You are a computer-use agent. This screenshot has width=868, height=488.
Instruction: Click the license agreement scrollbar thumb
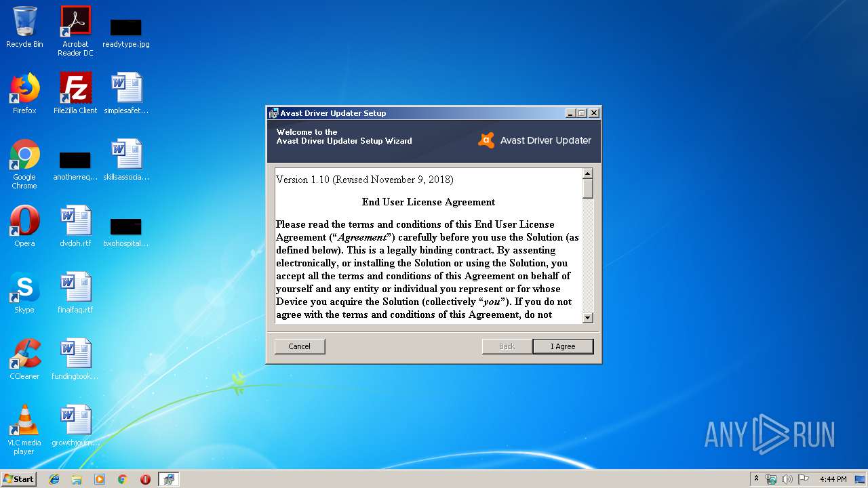pos(587,189)
